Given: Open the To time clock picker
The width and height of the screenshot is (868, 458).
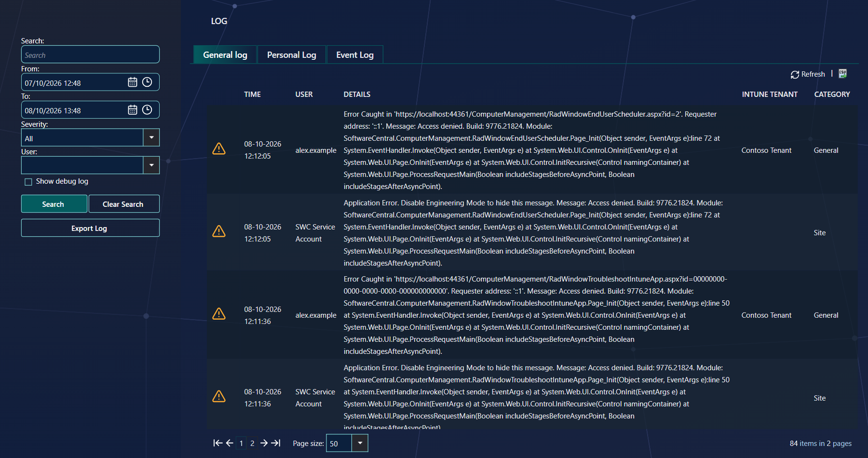Looking at the screenshot, I should 147,110.
